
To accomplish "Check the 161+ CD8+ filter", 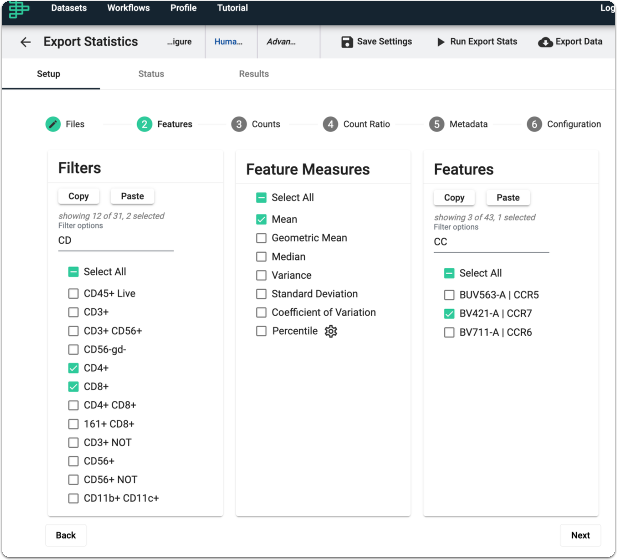I will click(x=73, y=424).
